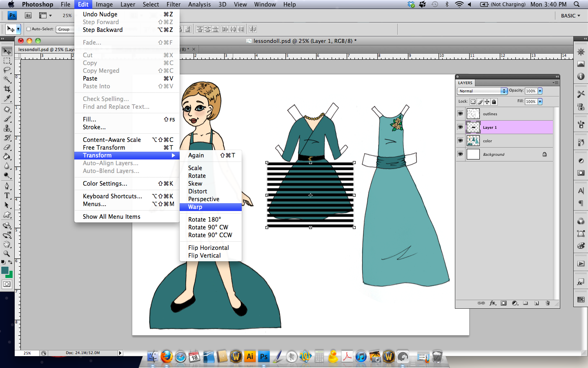Add a layer style with the fx icon
The height and width of the screenshot is (368, 588).
[492, 303]
